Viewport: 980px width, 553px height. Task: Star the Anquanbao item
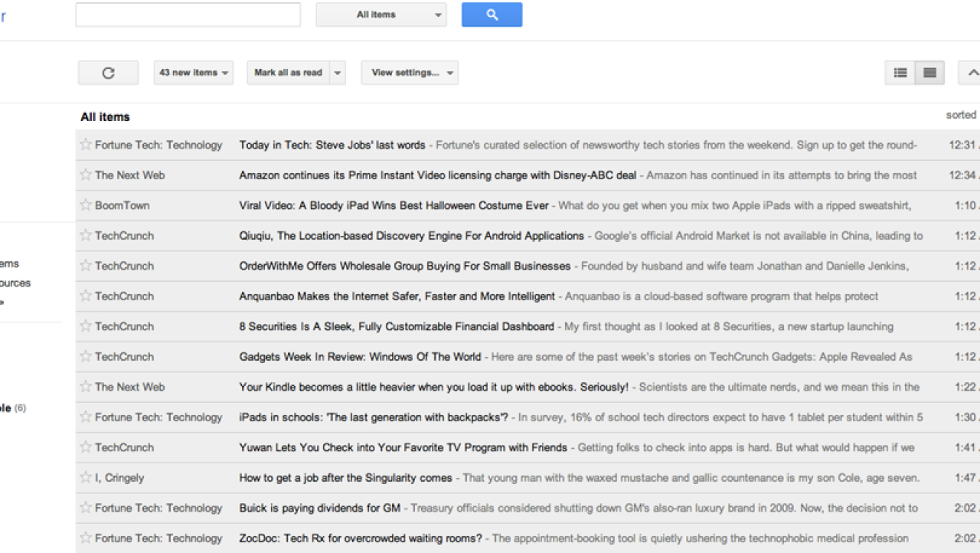86,296
